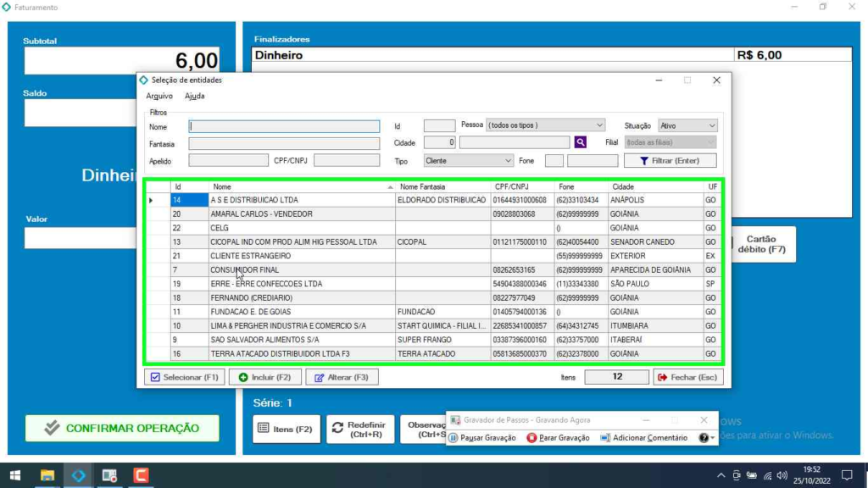Click the Selecionar (F1) button

click(x=183, y=377)
